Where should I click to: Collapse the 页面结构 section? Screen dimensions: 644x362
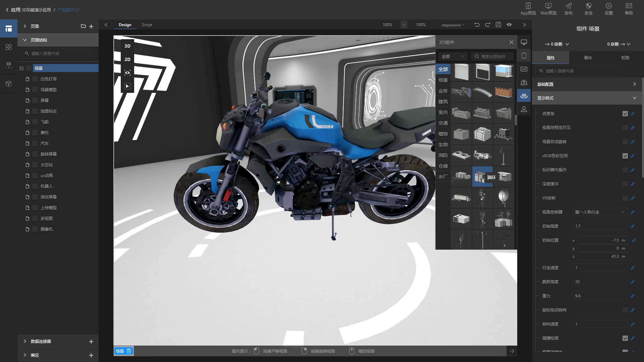(x=25, y=40)
